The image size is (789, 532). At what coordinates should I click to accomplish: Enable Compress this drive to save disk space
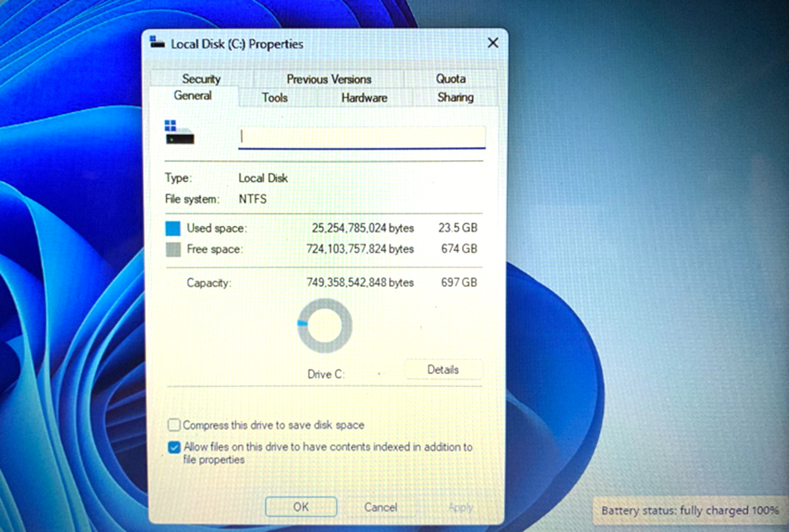pyautogui.click(x=174, y=425)
